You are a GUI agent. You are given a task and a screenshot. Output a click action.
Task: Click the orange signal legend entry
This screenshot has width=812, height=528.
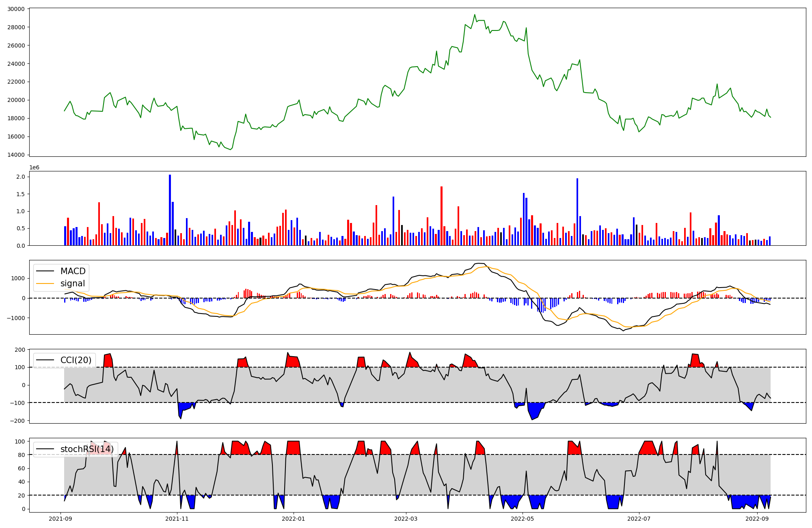tap(73, 283)
